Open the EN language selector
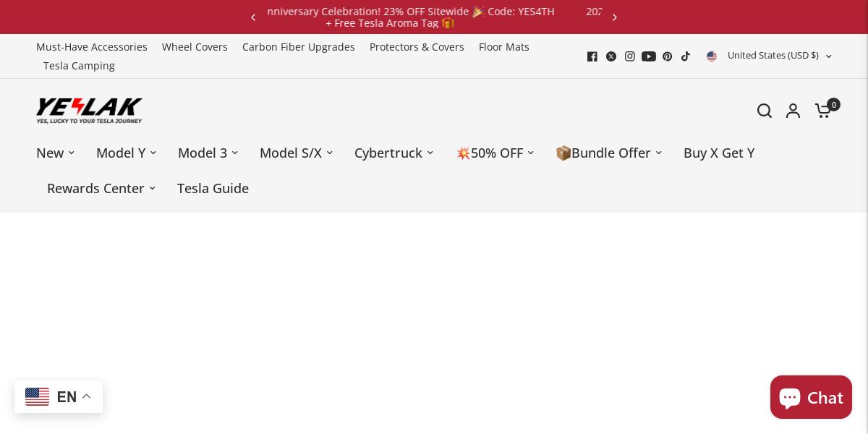This screenshot has width=868, height=434. [x=59, y=396]
